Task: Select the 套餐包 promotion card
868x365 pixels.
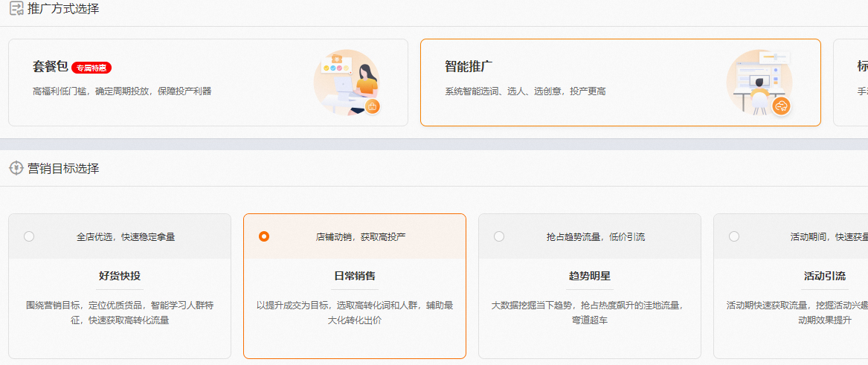Action: click(x=208, y=83)
